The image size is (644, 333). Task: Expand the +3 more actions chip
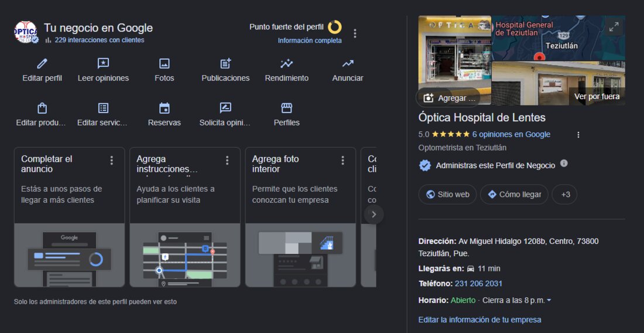(x=564, y=195)
